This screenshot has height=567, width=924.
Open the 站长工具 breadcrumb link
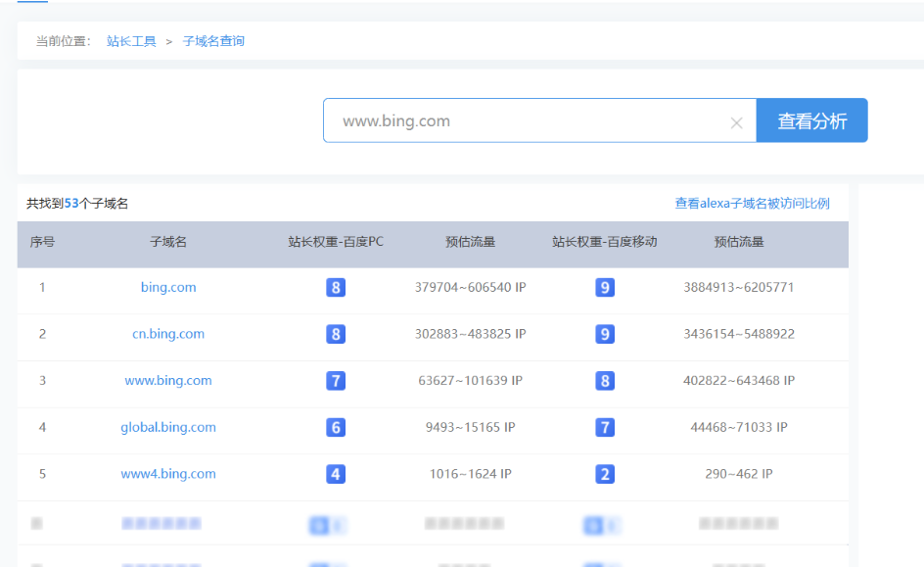pyautogui.click(x=131, y=41)
